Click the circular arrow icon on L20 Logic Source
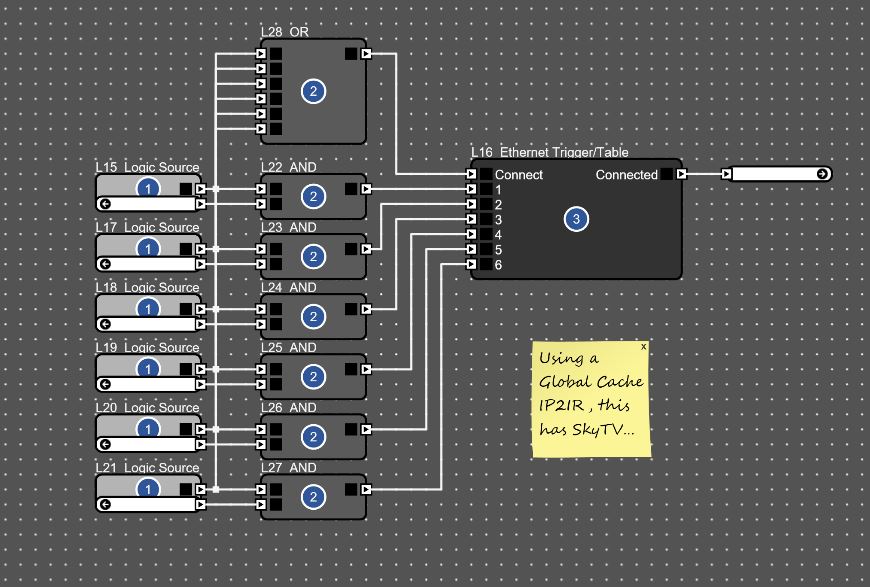Image resolution: width=870 pixels, height=587 pixels. 103,444
